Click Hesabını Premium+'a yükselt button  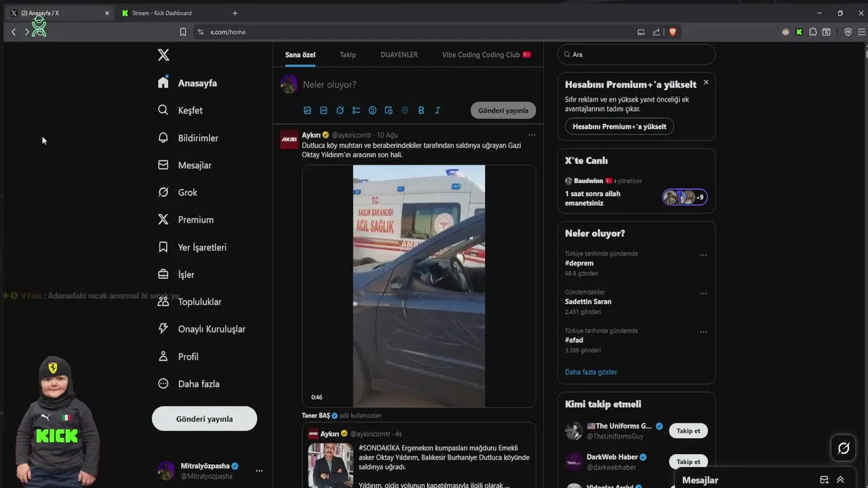click(x=619, y=127)
